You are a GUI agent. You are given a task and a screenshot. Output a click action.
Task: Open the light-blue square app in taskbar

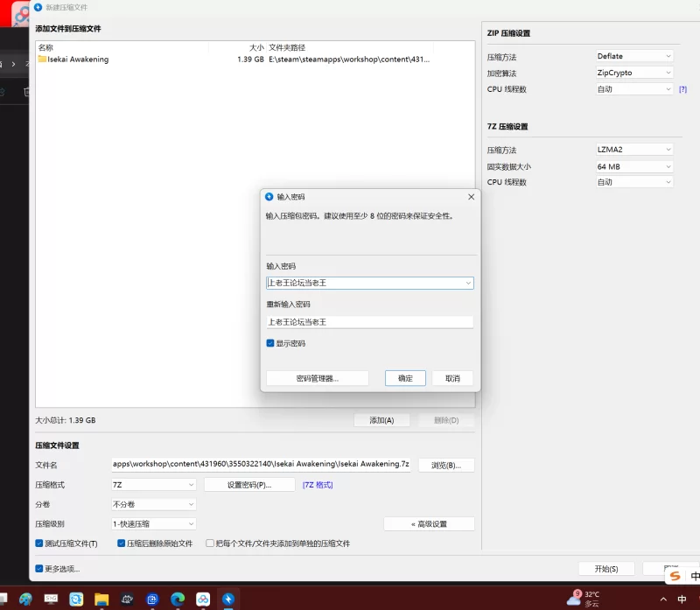pos(76,599)
